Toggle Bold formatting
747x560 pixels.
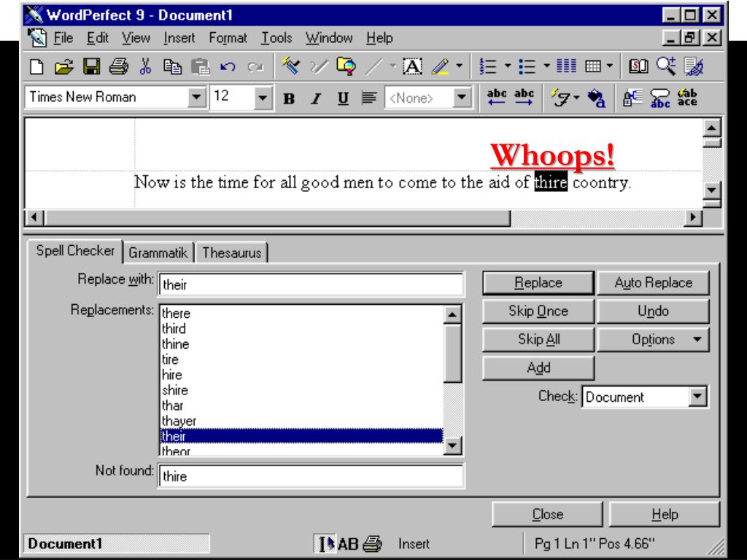(289, 98)
